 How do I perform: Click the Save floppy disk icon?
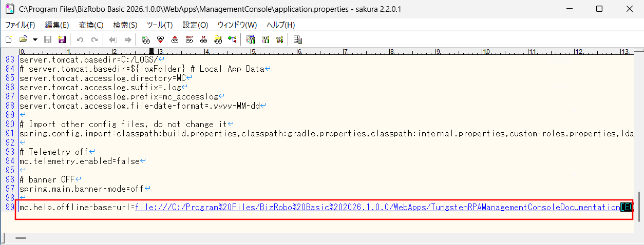pos(48,39)
